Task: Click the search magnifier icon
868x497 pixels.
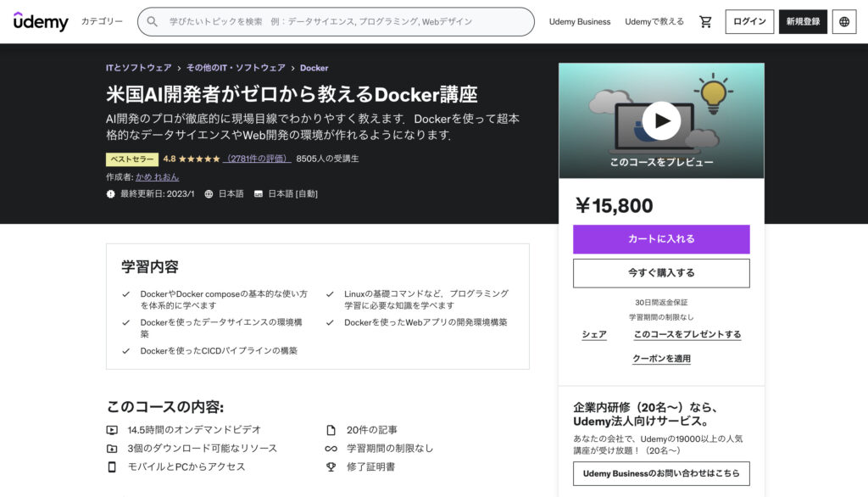Action: [x=152, y=21]
